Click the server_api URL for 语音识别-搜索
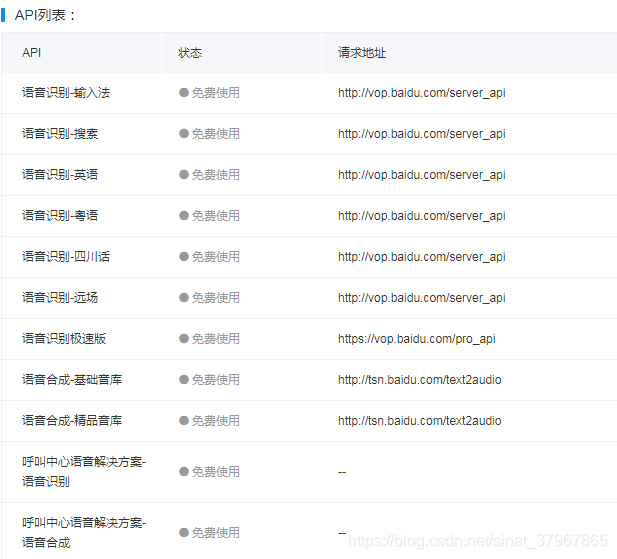Image resolution: width=617 pixels, height=559 pixels. (x=422, y=134)
